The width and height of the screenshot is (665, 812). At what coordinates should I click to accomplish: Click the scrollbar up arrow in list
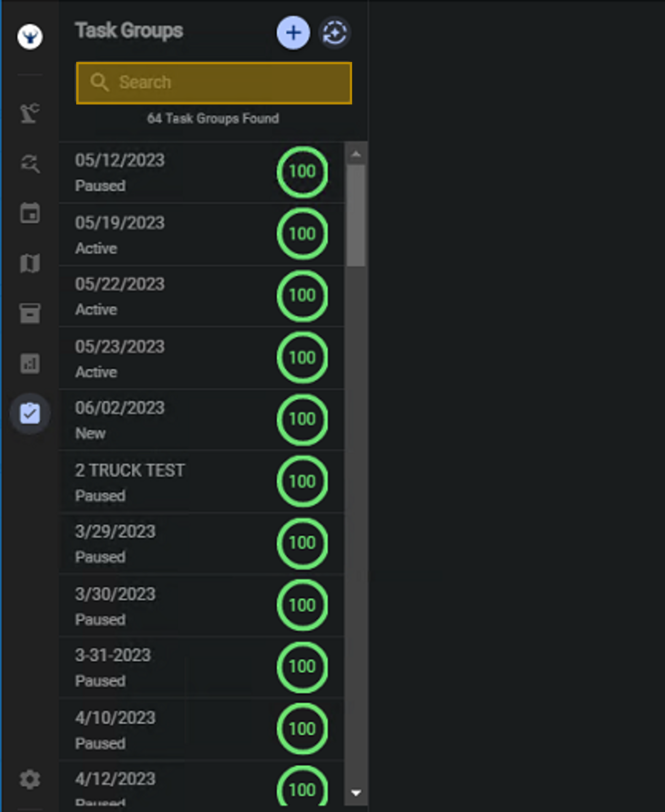click(x=356, y=154)
